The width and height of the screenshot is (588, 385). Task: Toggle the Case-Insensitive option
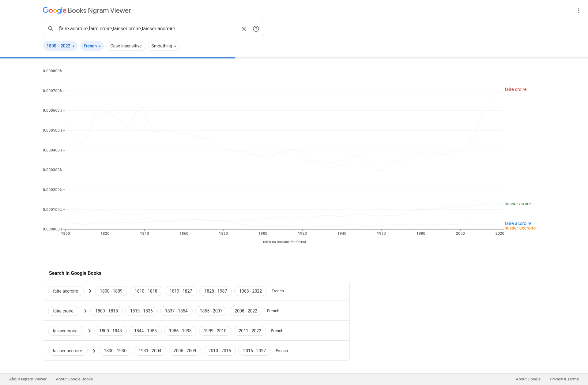126,46
